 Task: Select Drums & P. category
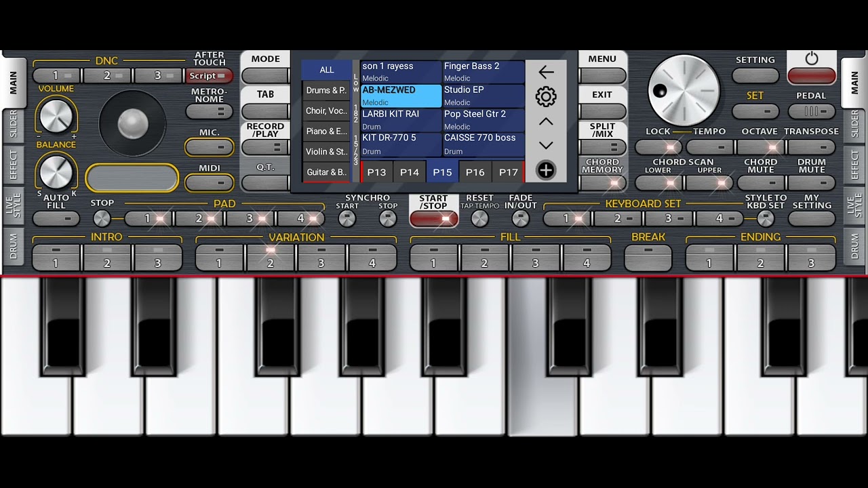point(326,90)
